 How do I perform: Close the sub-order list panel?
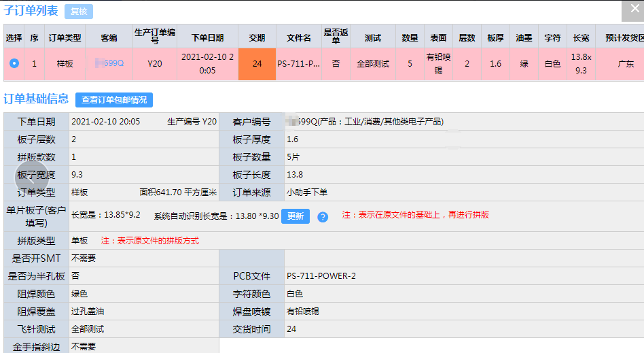632,10
